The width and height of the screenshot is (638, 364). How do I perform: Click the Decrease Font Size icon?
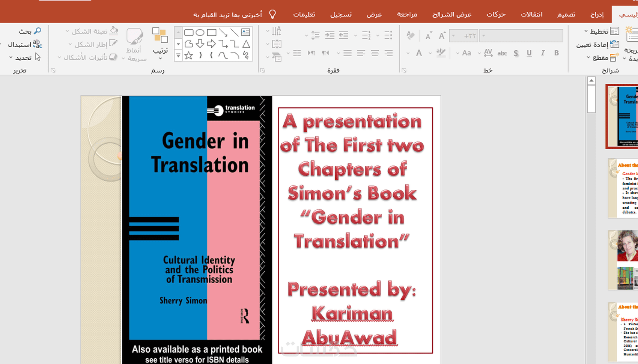[429, 36]
